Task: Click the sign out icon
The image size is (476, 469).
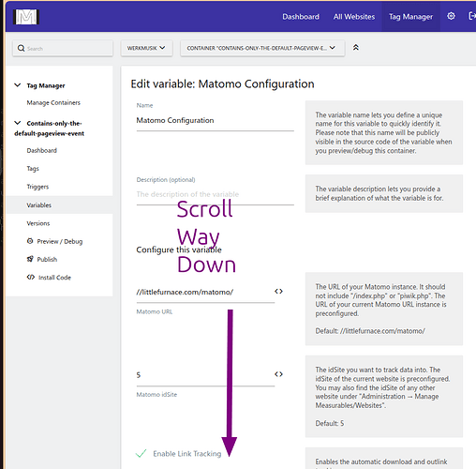Action: [472, 16]
